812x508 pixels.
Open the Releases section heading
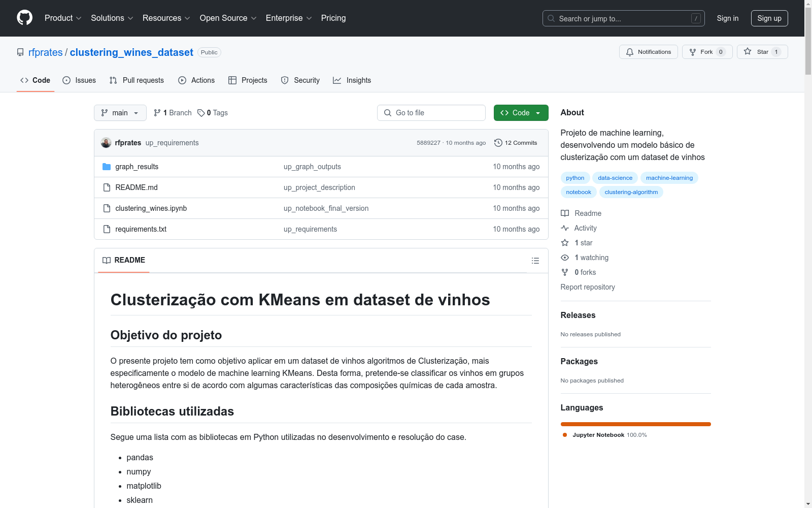click(x=578, y=315)
